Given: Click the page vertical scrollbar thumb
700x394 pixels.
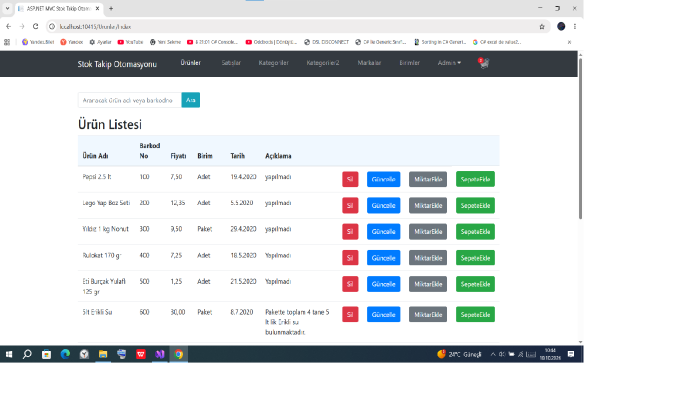Looking at the screenshot, I should coord(580,138).
